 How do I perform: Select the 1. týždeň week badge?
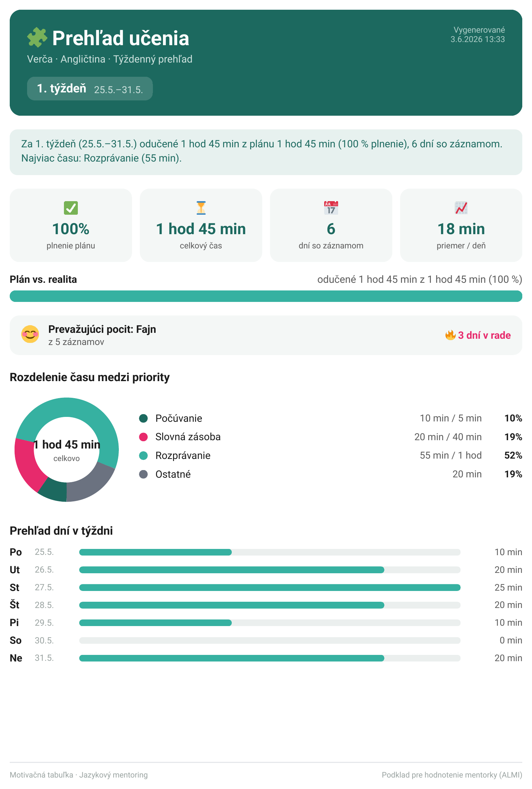(x=90, y=89)
